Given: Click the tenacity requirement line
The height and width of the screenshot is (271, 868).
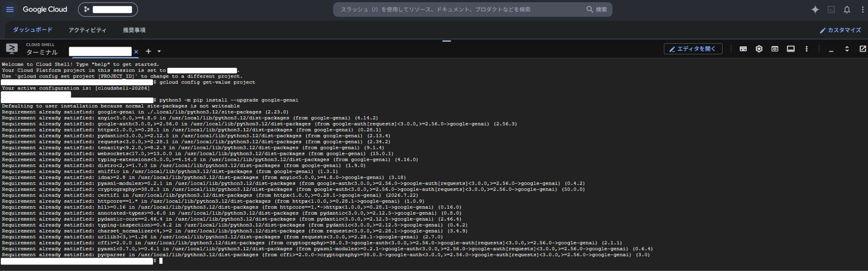Looking at the screenshot, I should pos(193,148).
